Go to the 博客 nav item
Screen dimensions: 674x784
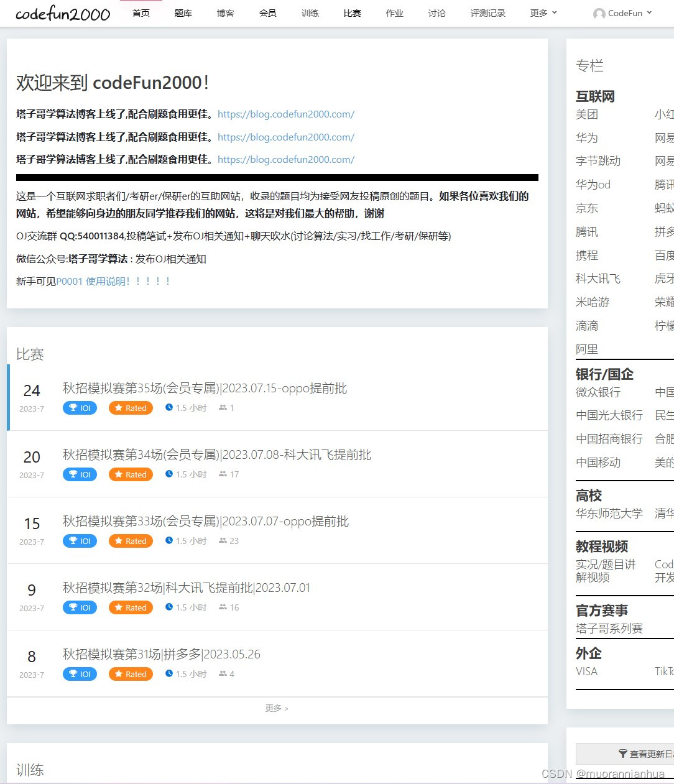pos(226,13)
